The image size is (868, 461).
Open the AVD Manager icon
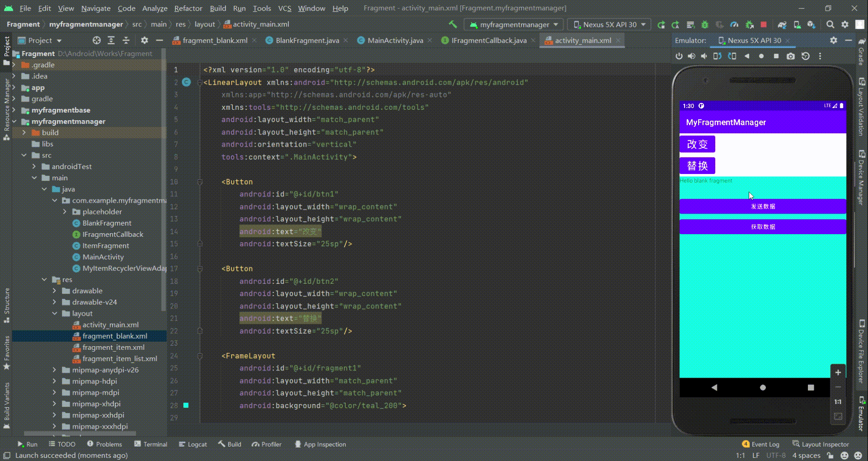[x=797, y=25]
